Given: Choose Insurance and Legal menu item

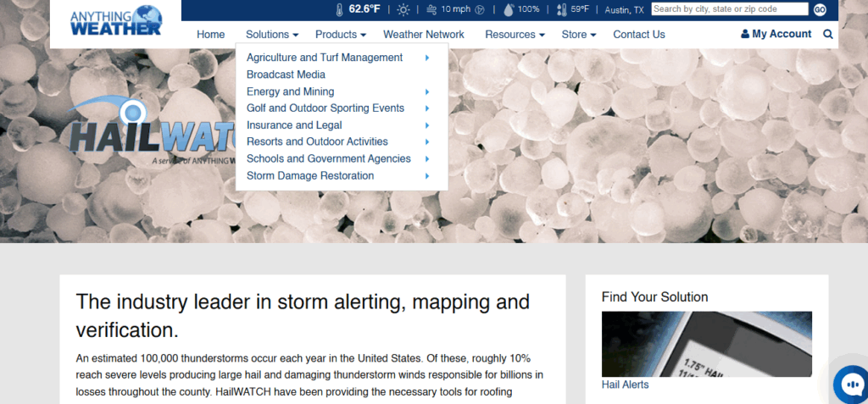Looking at the screenshot, I should tap(294, 125).
